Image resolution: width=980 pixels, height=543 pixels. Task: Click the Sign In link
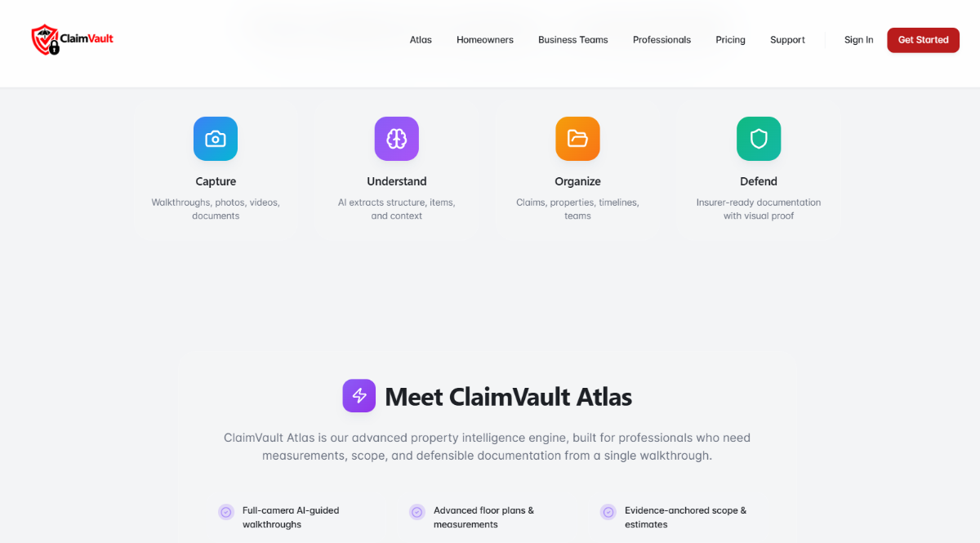tap(858, 39)
